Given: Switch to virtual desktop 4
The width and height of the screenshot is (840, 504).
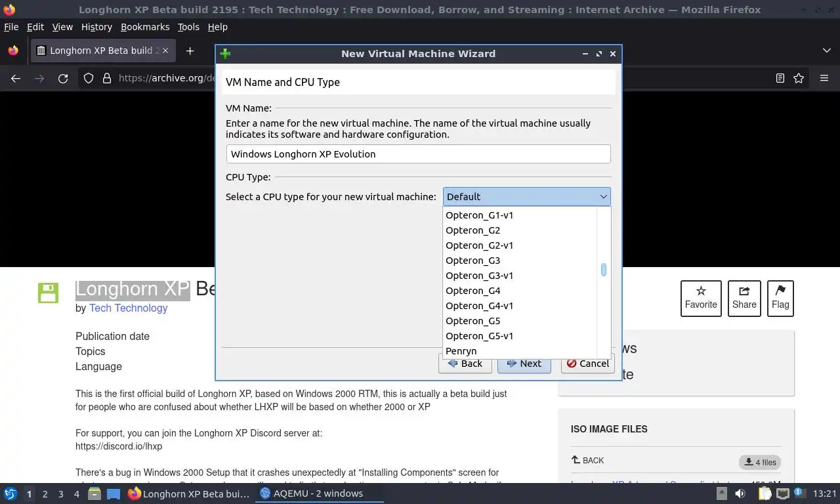Looking at the screenshot, I should tap(76, 493).
